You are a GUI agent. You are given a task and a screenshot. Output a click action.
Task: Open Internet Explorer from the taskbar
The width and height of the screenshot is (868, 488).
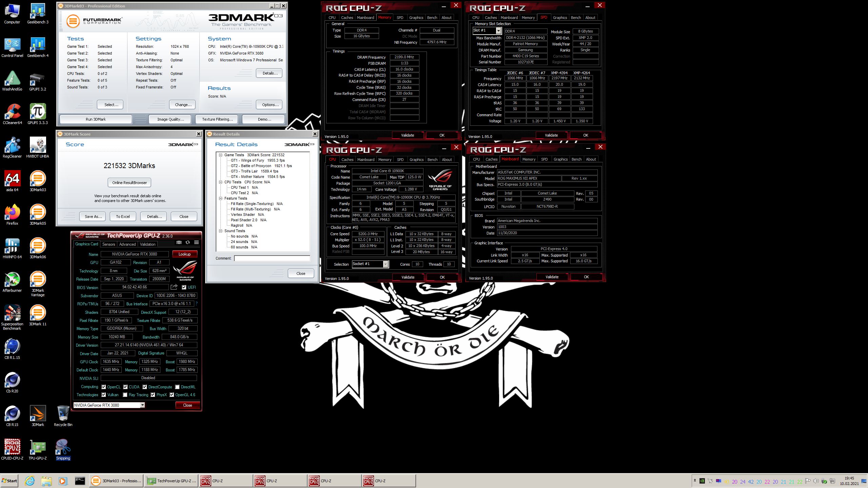[29, 481]
